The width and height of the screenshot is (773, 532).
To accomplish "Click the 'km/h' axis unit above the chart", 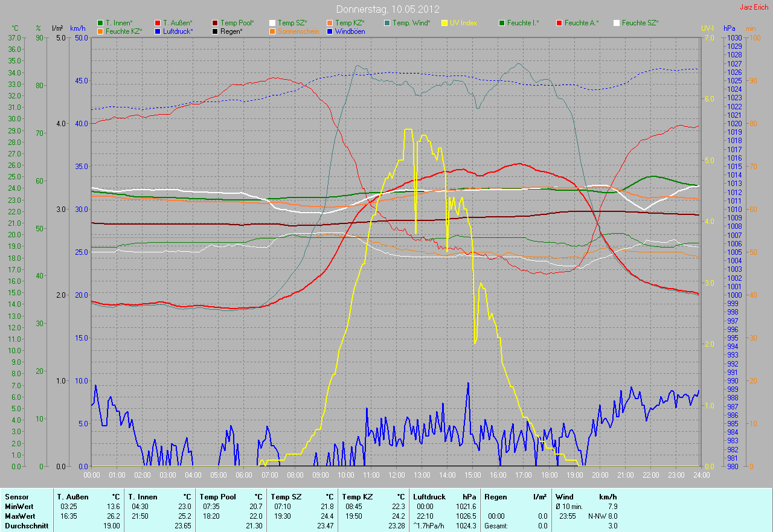I will point(78,28).
